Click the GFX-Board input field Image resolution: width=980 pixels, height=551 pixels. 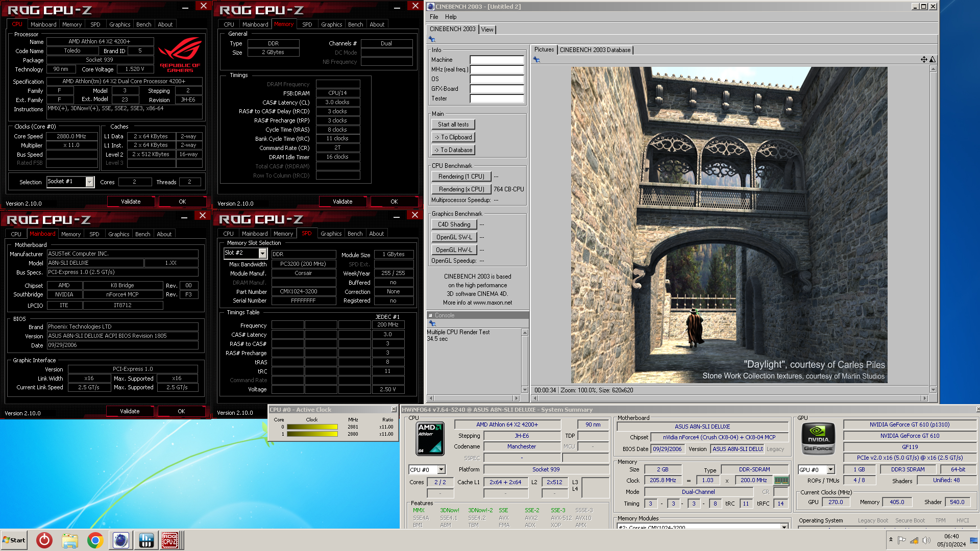[x=497, y=89]
